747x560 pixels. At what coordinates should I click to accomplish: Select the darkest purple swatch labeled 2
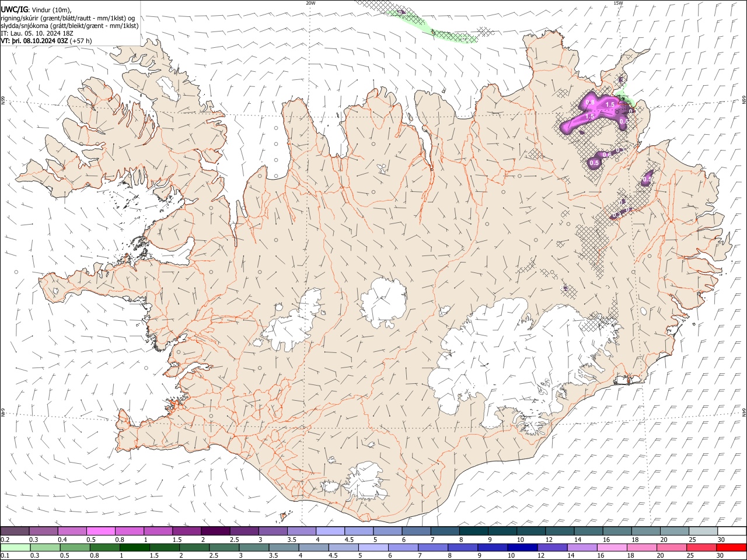tap(215, 531)
